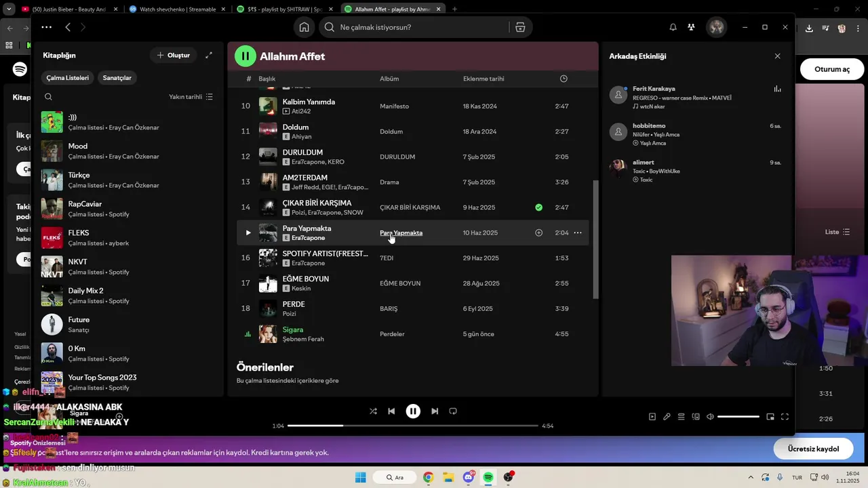Open Ferit Karakaya friend activity entry
The image size is (868, 488).
(696, 98)
